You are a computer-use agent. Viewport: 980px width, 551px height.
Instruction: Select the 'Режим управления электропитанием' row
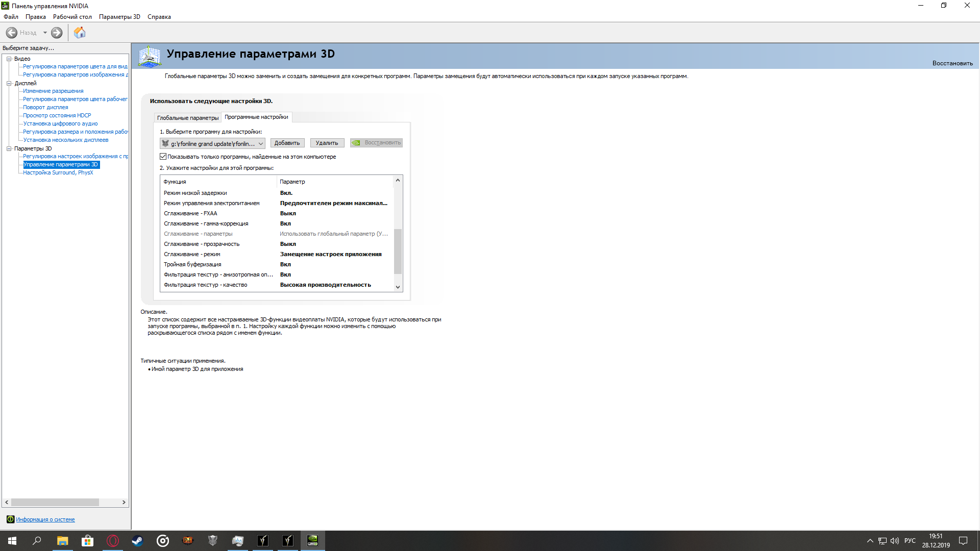[277, 203]
